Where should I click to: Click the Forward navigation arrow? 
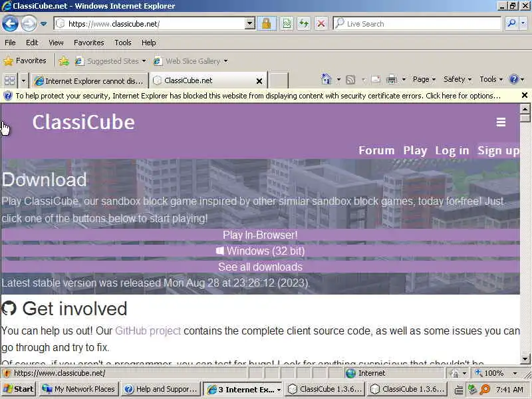coord(29,24)
